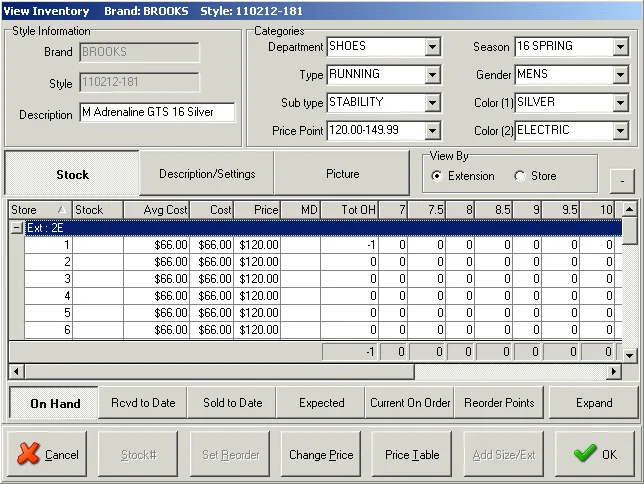Viewport: 644px width, 484px height.
Task: Open the Sub type dropdown showing STABILITY
Action: [432, 103]
